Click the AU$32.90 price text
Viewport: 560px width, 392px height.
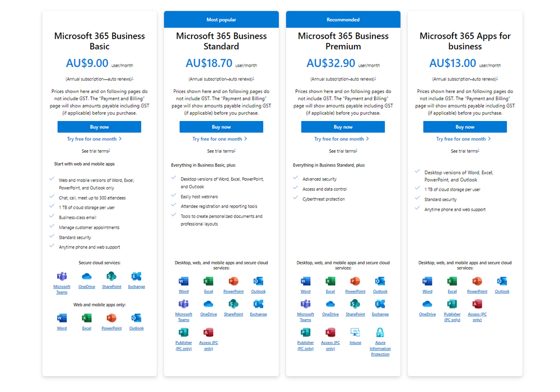coord(331,63)
